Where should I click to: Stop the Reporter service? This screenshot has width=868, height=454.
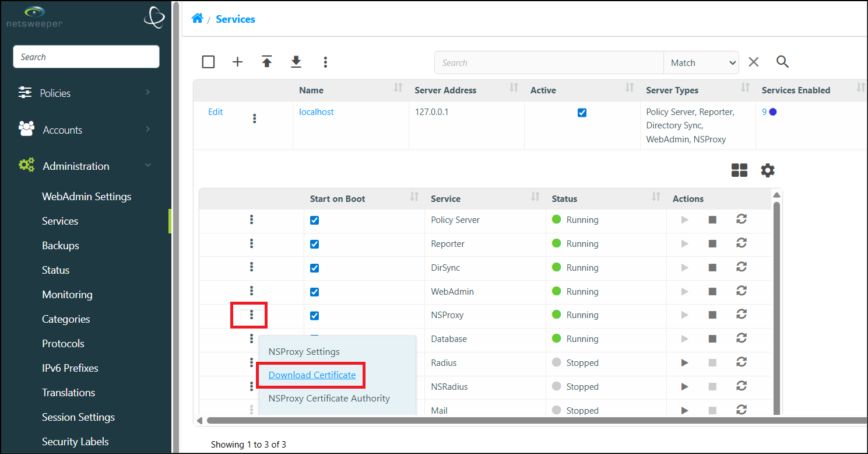pyautogui.click(x=712, y=244)
